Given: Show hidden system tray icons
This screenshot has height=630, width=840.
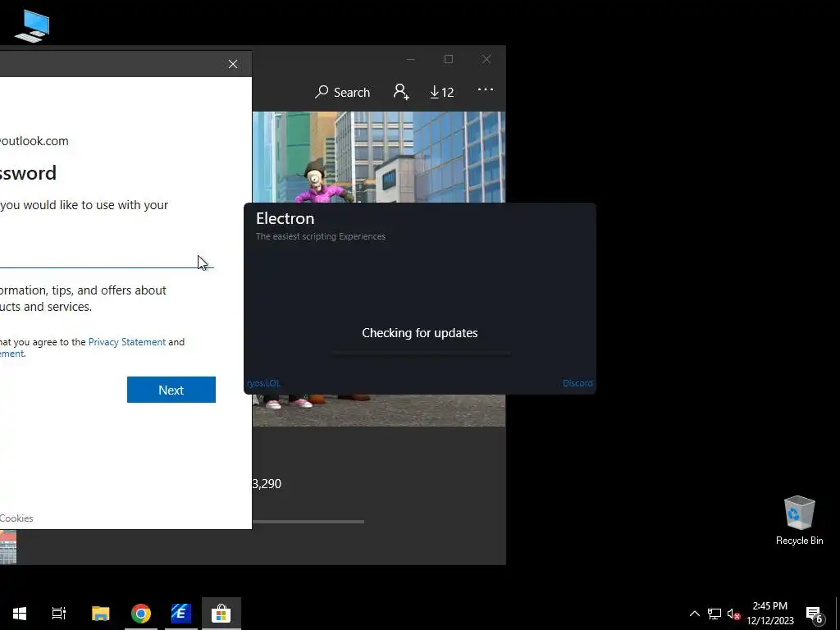Looking at the screenshot, I should [694, 614].
